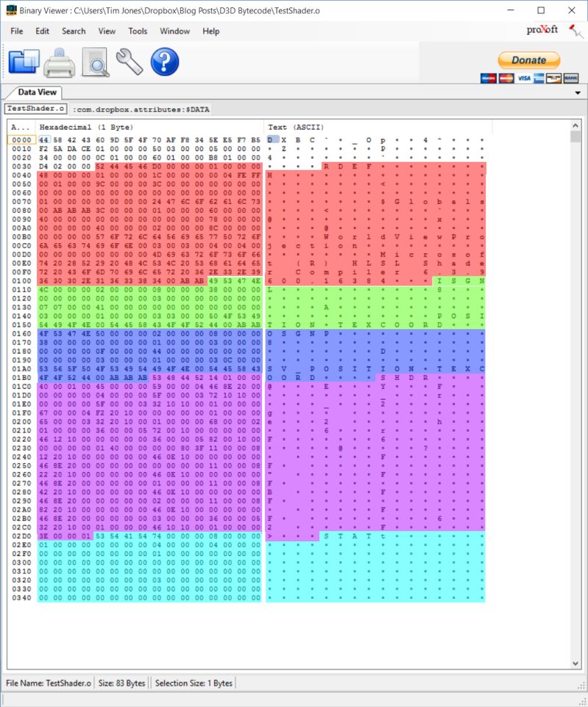Click address 02D0 row label

[21, 536]
